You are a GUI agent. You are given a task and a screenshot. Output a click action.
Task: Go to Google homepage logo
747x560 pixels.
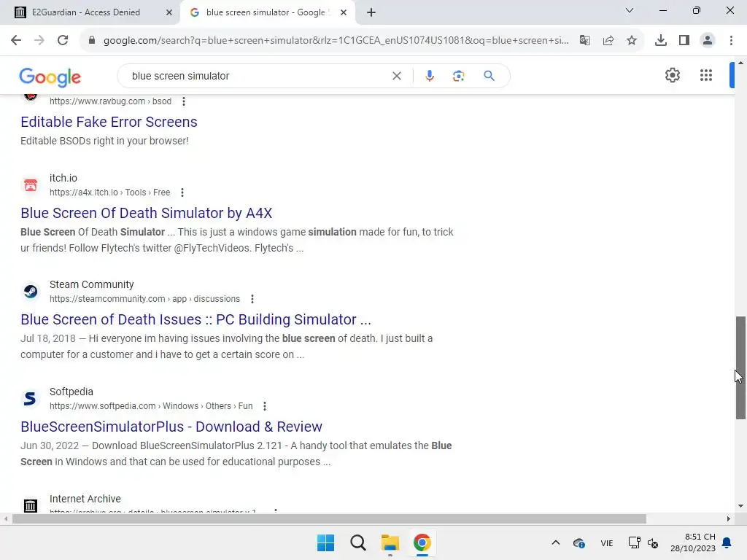pos(50,77)
